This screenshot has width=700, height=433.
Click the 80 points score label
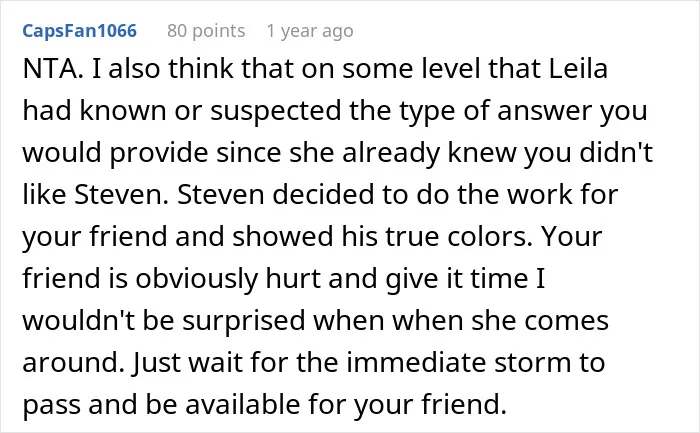pos(206,31)
